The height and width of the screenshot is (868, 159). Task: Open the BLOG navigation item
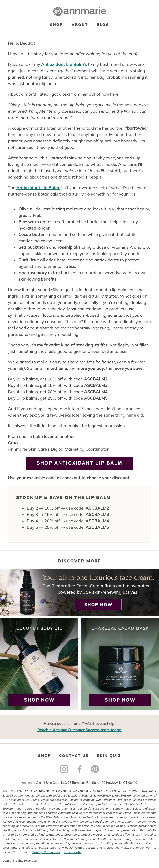tap(103, 25)
